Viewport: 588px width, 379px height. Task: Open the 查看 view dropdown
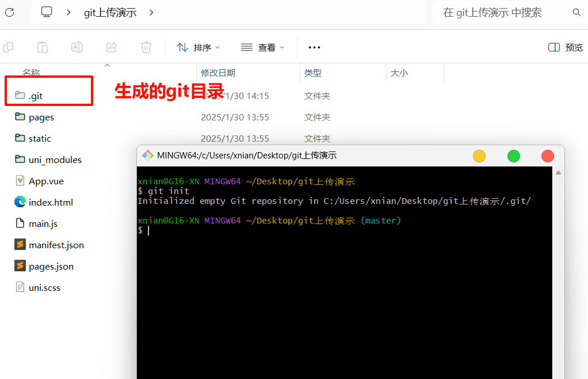pos(262,47)
